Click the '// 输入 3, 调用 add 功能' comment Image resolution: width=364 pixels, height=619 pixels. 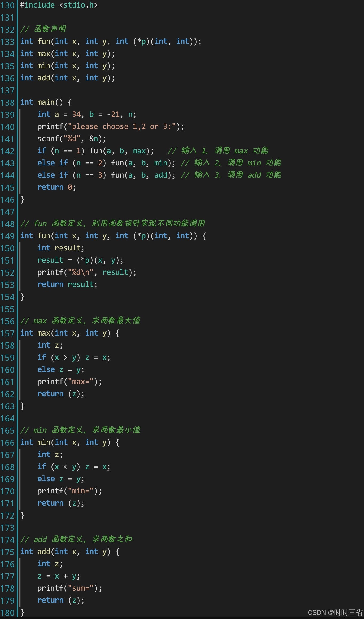pos(231,175)
